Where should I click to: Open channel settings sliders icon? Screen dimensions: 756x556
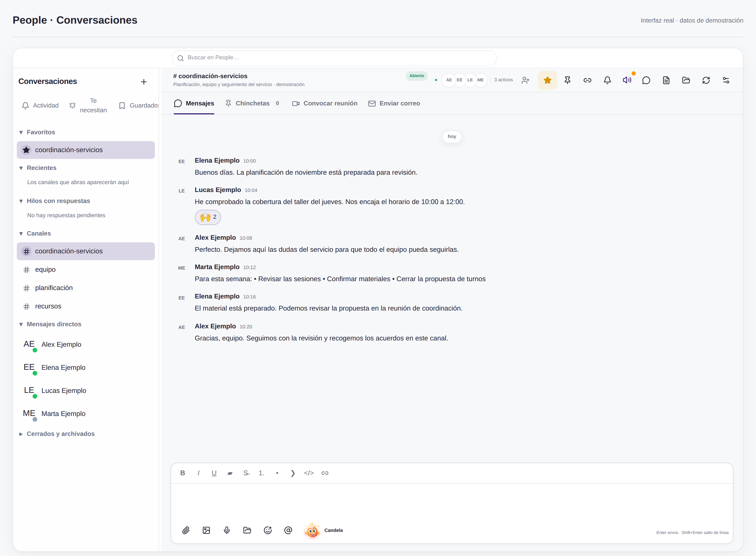point(726,80)
